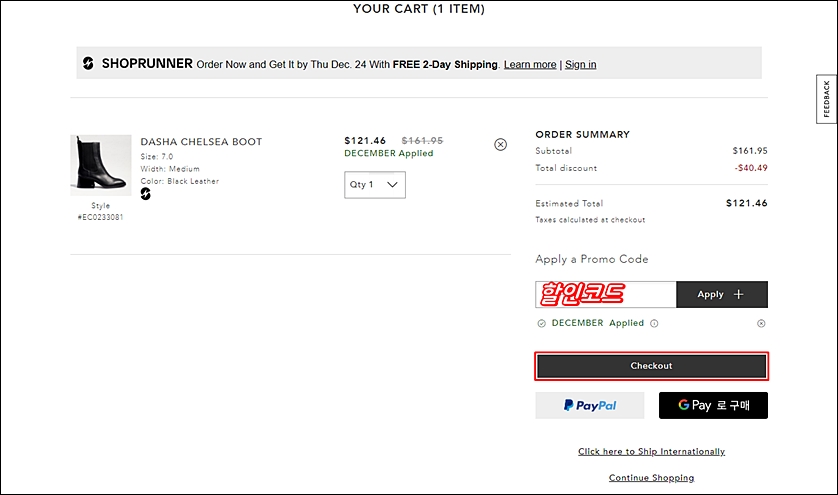Open the Qty 1 dropdown

375,184
